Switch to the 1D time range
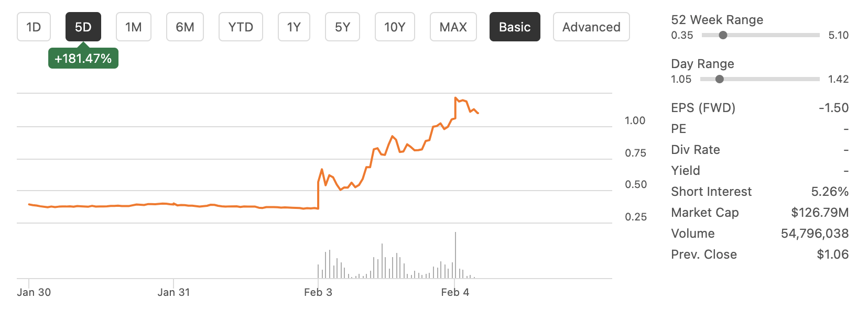868x310 pixels. click(x=33, y=27)
